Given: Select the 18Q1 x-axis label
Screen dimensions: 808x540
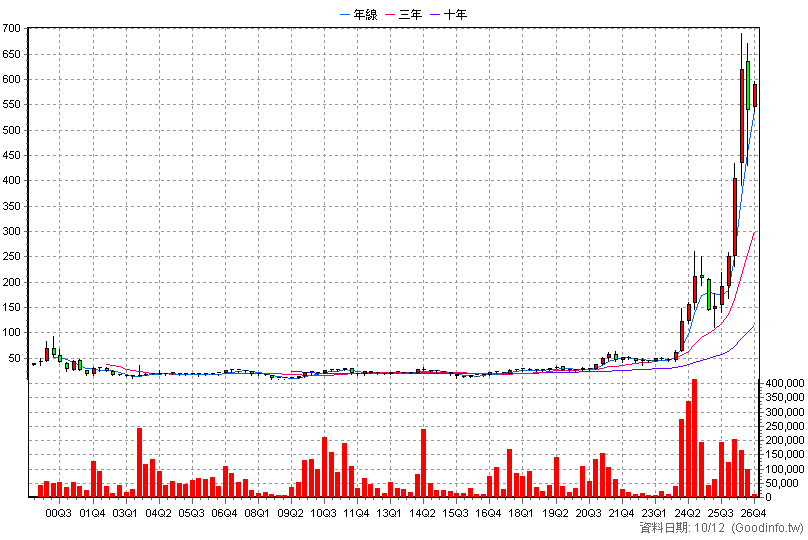Looking at the screenshot, I should coord(521,513).
